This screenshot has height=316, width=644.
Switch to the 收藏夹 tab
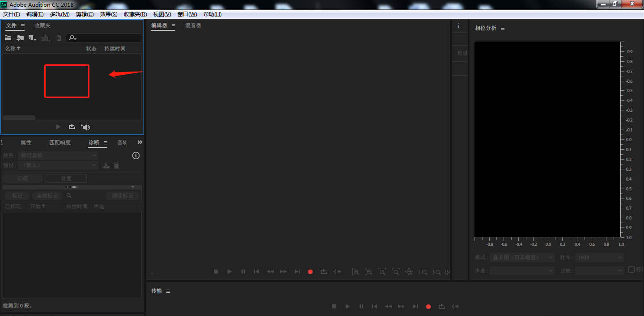click(42, 25)
